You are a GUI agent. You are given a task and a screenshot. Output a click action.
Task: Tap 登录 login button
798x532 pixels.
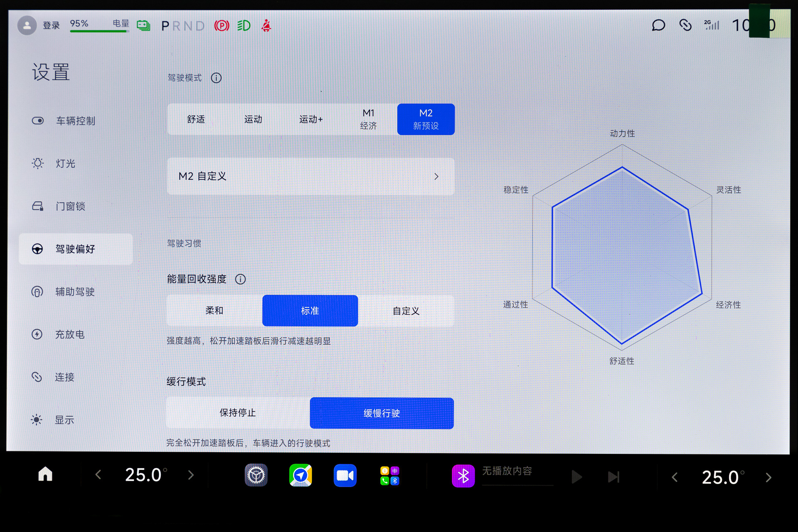point(51,26)
